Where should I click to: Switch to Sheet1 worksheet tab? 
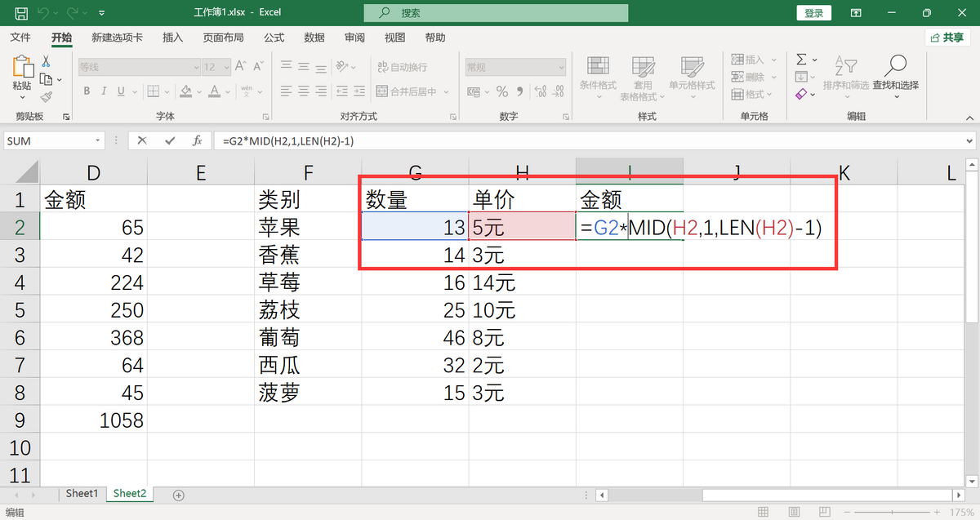(82, 494)
